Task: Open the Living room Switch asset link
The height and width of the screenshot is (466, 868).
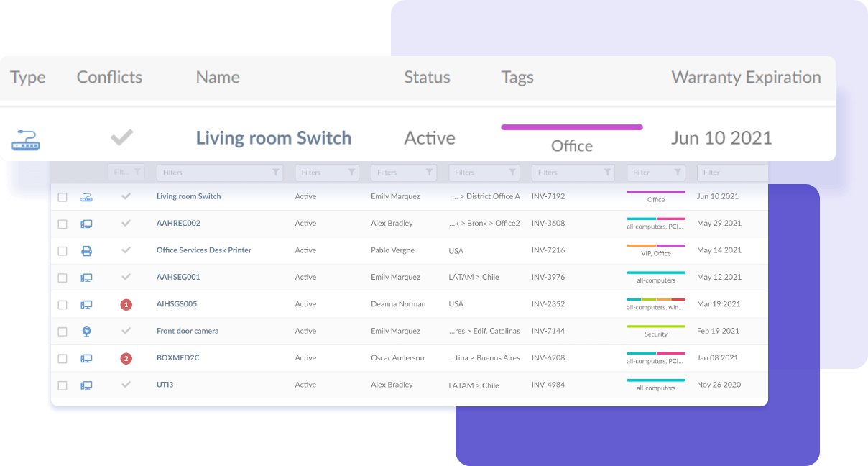Action: click(188, 196)
